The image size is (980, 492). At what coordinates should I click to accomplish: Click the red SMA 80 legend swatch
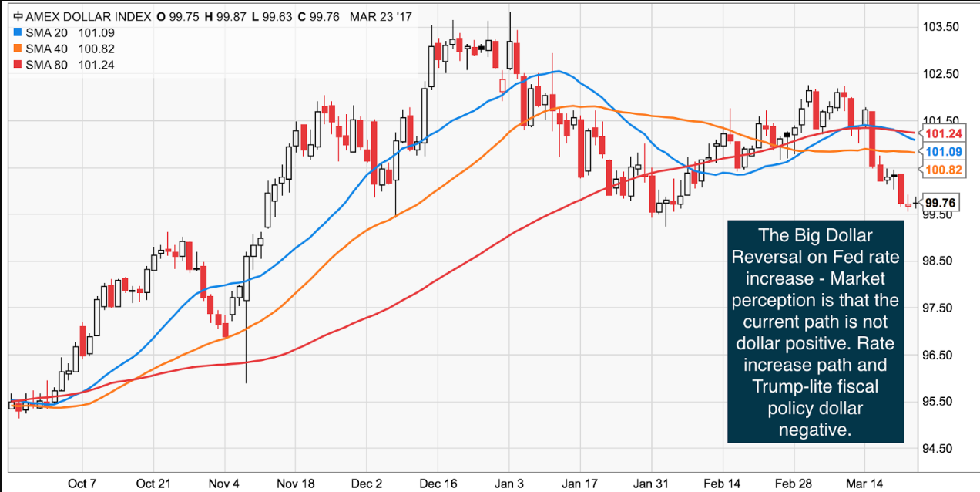17,66
